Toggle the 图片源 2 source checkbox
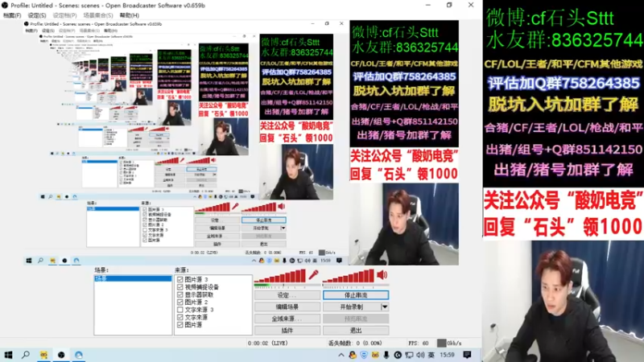 click(180, 302)
